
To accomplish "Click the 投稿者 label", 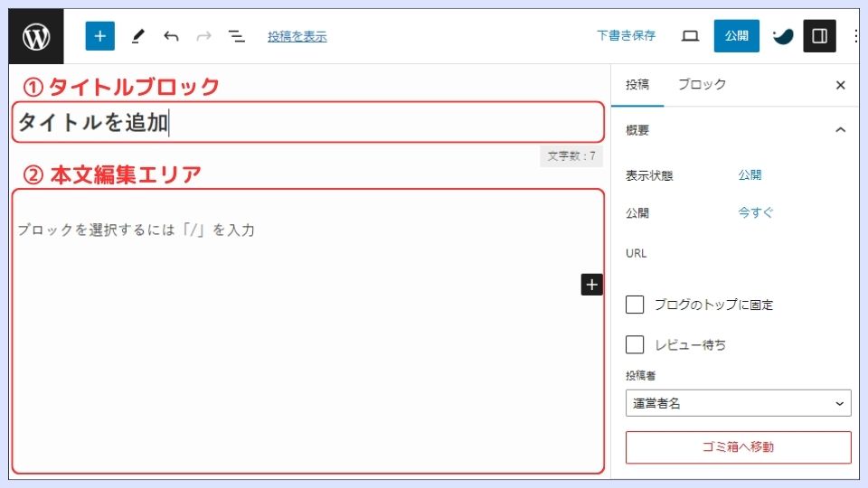I will (640, 376).
